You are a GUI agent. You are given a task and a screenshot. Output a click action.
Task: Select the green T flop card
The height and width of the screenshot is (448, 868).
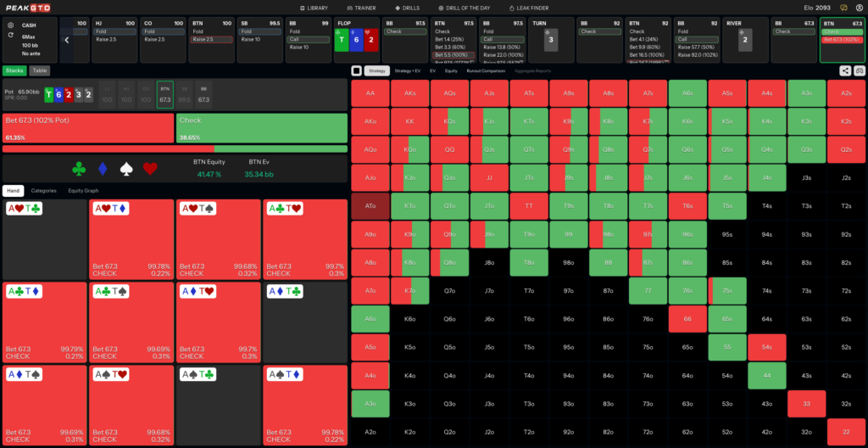[x=342, y=40]
